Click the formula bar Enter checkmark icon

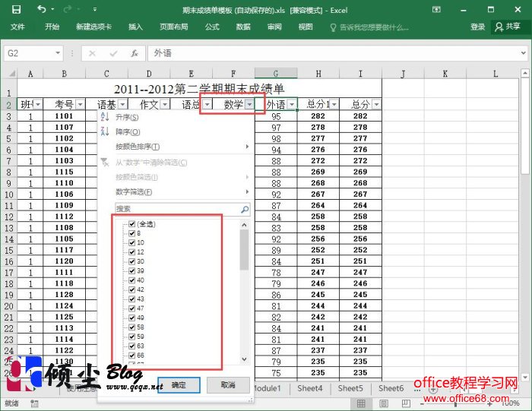pyautogui.click(x=114, y=53)
